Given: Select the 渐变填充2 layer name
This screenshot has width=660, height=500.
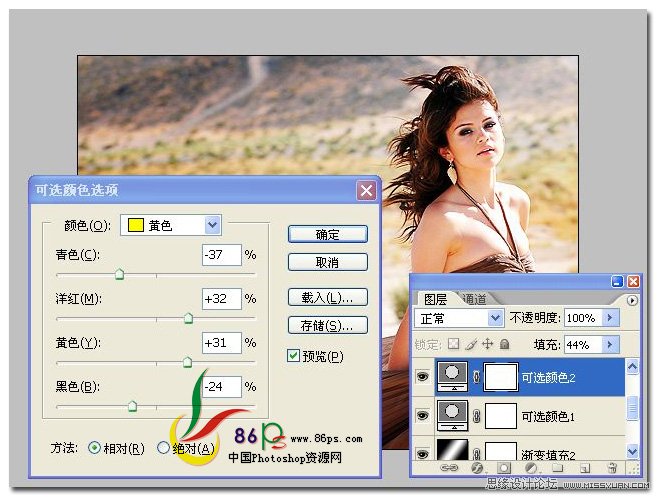Looking at the screenshot, I should point(548,455).
